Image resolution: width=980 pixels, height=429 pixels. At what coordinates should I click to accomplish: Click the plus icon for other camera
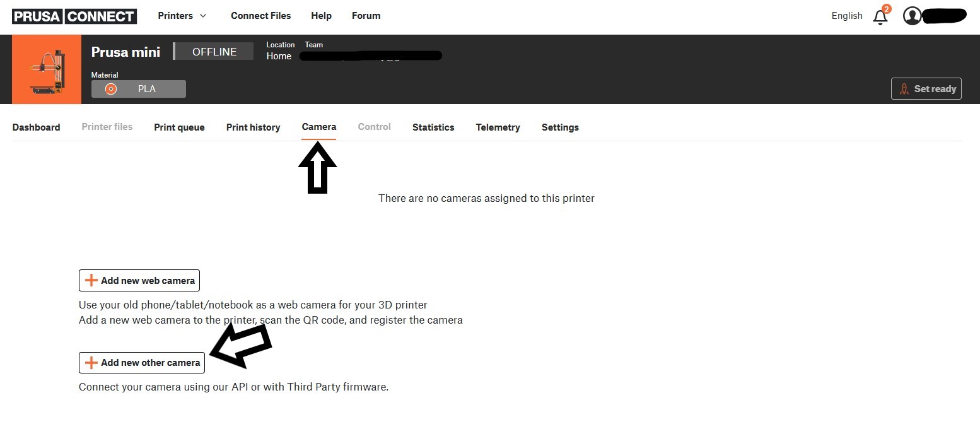point(91,363)
